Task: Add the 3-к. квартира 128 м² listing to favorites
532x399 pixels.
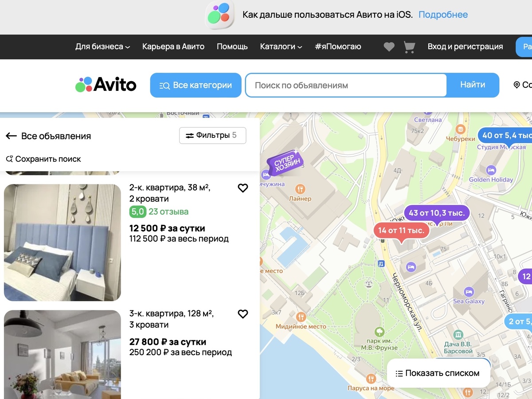Action: (x=243, y=314)
